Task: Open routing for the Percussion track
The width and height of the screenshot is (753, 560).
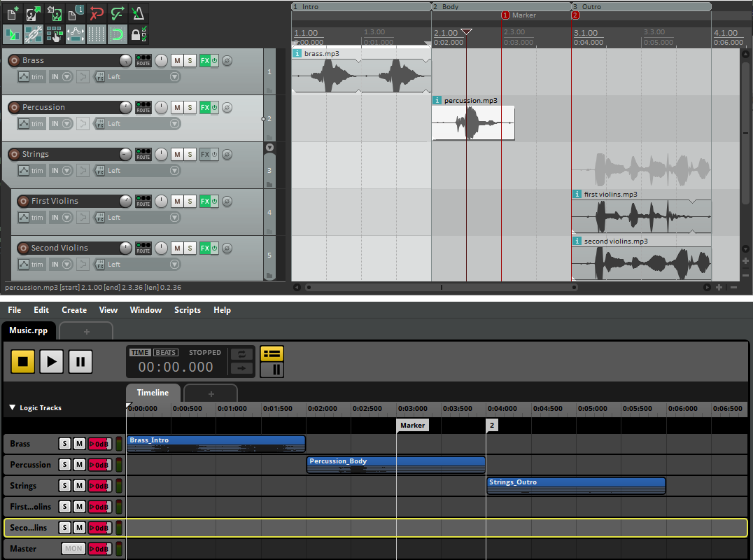Action: coord(143,107)
